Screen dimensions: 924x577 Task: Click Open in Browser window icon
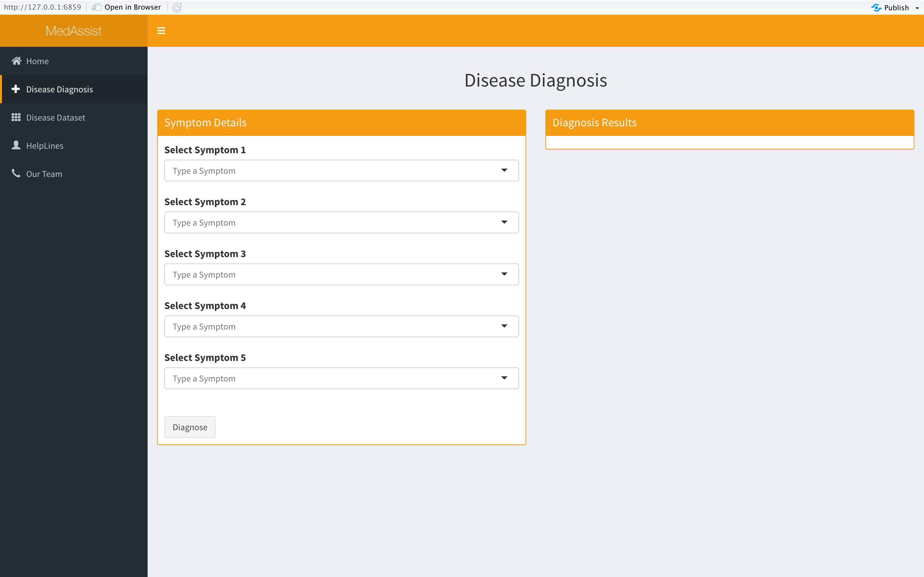(96, 7)
